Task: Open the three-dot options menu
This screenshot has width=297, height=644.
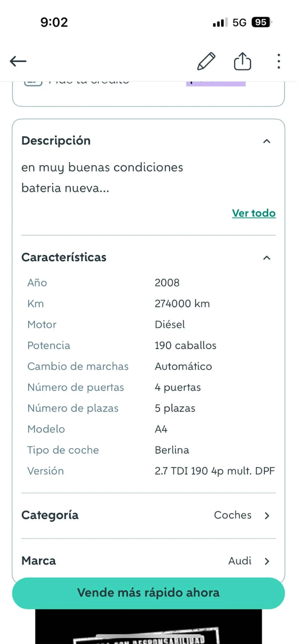Action: (278, 61)
